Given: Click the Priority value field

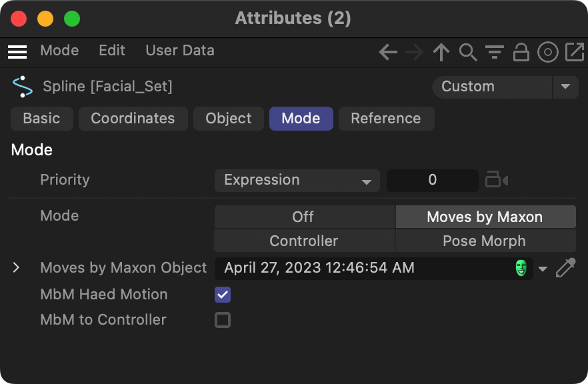Looking at the screenshot, I should point(432,180).
